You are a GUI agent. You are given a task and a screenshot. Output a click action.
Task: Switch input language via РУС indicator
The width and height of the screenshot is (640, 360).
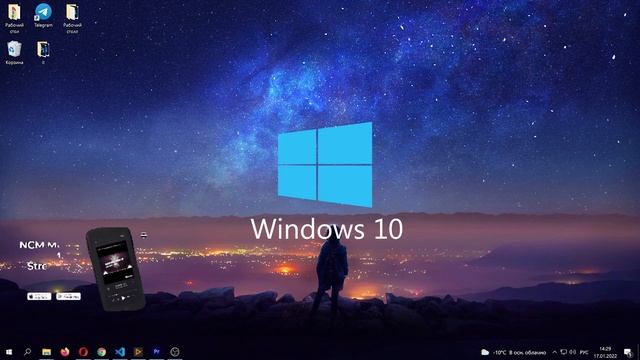(x=584, y=352)
